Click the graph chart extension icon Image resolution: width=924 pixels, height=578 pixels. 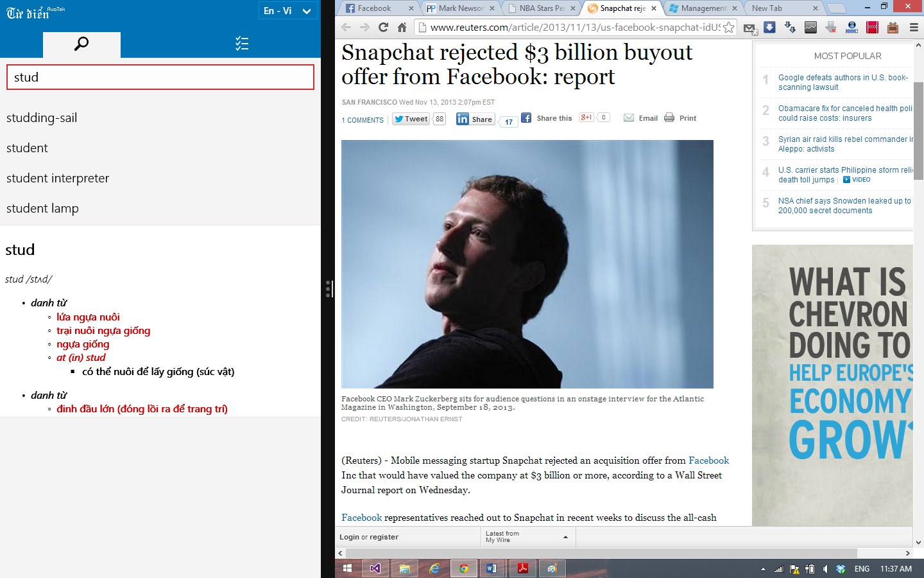810,28
